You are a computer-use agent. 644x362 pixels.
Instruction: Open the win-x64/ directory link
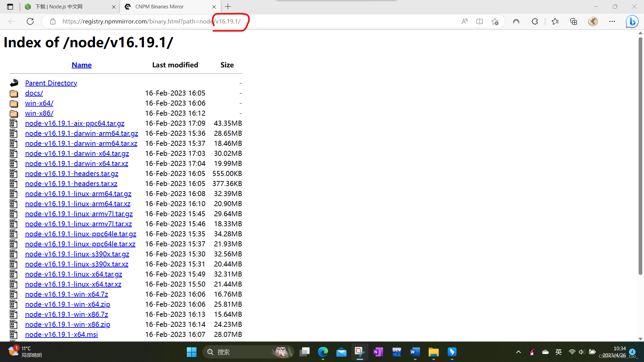click(x=39, y=103)
